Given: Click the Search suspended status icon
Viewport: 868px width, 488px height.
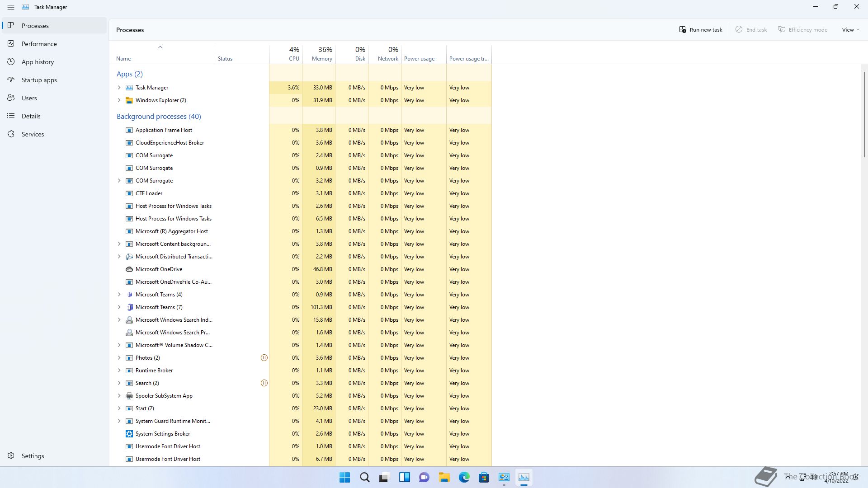Looking at the screenshot, I should 264,383.
